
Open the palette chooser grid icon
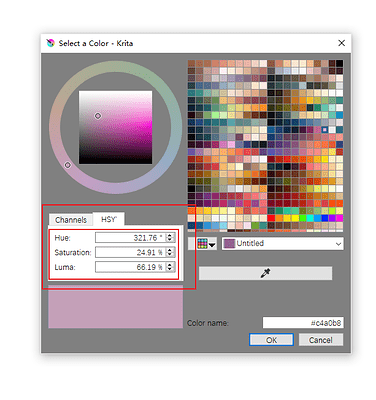coord(203,244)
